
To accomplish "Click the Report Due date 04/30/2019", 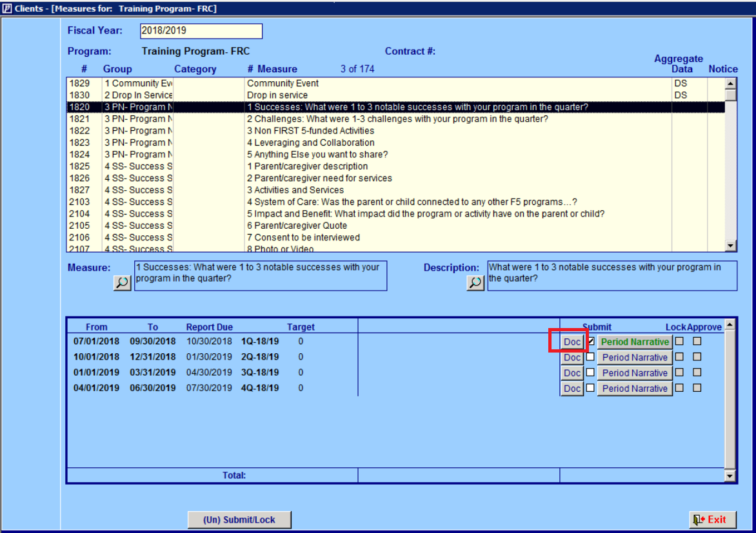I will (209, 373).
